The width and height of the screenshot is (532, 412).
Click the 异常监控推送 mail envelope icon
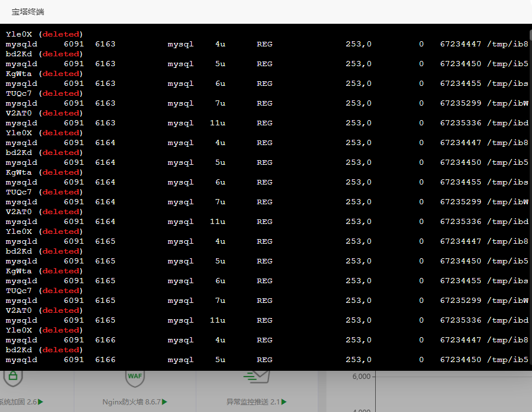point(257,377)
